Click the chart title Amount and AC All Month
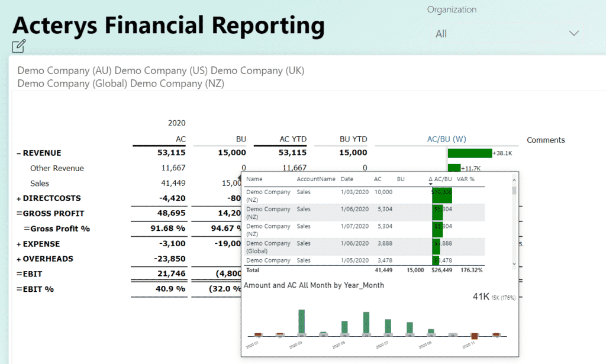The height and width of the screenshot is (364, 606). [314, 285]
